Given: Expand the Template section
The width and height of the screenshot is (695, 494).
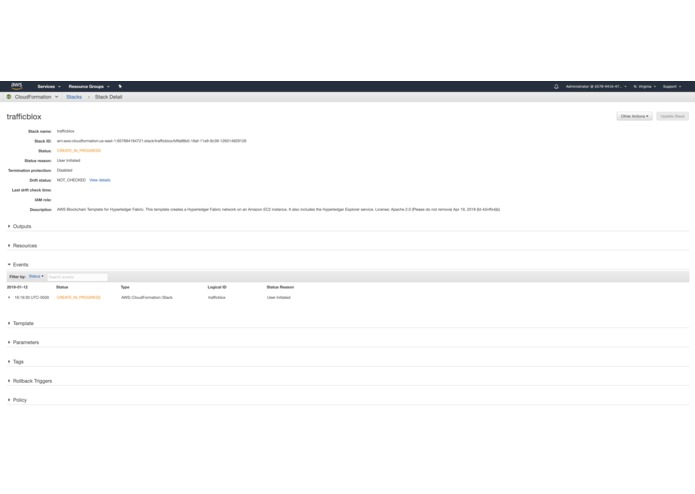Looking at the screenshot, I should pyautogui.click(x=20, y=323).
